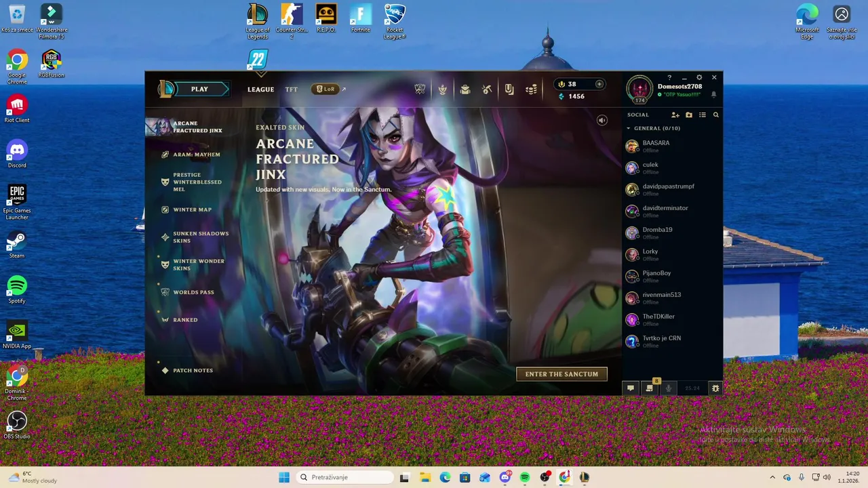
Task: Select friend rivenmain513
Action: (x=671, y=298)
